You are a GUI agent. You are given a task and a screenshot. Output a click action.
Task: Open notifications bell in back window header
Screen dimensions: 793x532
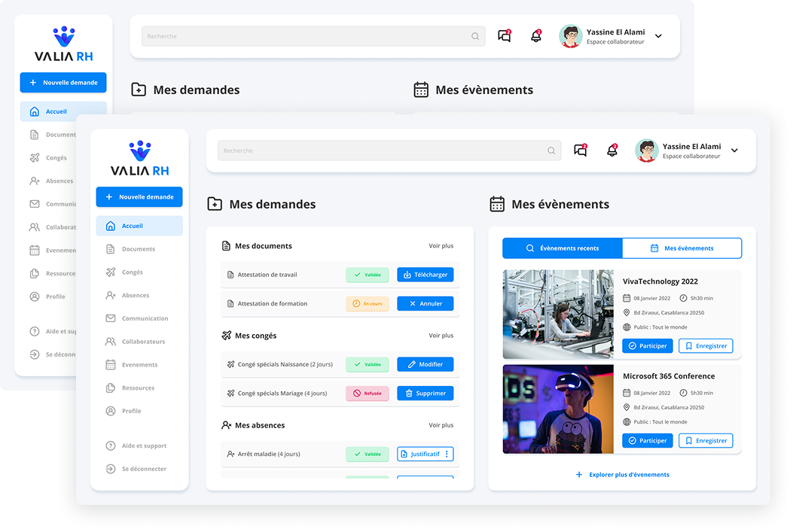536,36
